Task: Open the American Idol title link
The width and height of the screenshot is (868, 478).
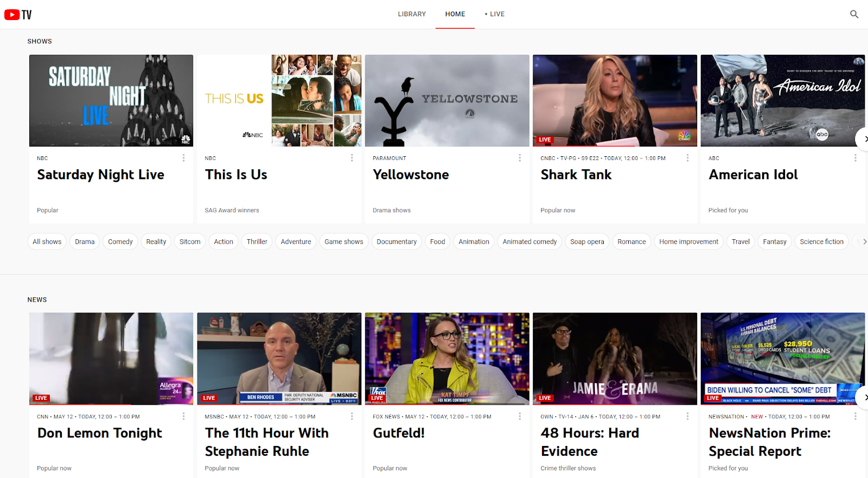Action: point(754,175)
